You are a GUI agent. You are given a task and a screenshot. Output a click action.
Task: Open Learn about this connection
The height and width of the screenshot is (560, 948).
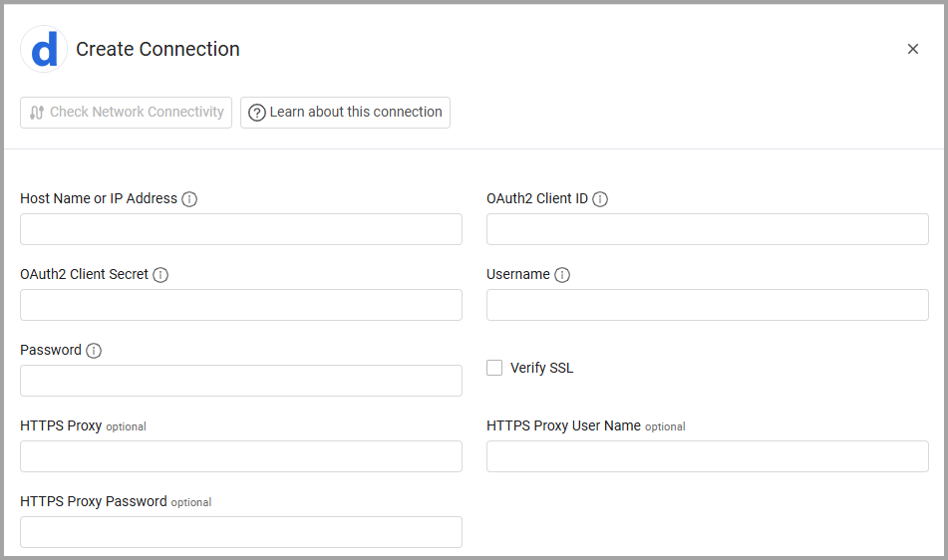pyautogui.click(x=345, y=113)
